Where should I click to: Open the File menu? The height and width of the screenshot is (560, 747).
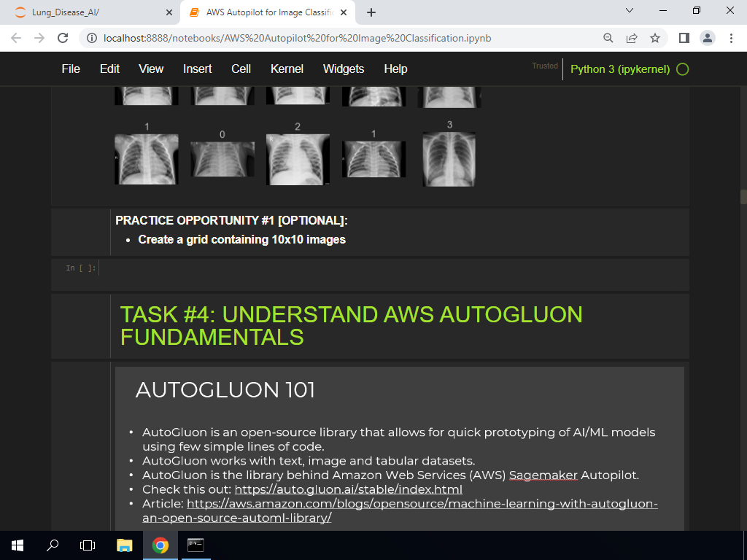(71, 69)
